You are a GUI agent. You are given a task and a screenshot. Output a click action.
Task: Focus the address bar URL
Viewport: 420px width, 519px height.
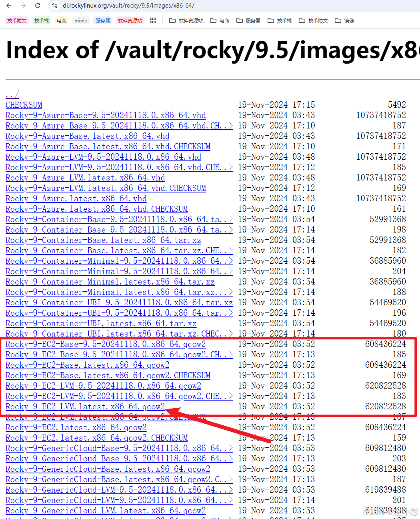click(128, 6)
